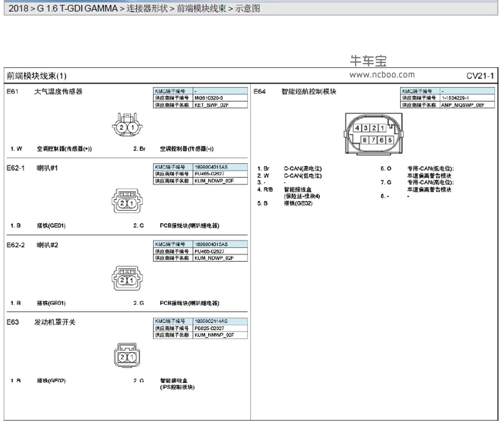
Task: Select pin 8 in E64 connector
Action: point(364,140)
